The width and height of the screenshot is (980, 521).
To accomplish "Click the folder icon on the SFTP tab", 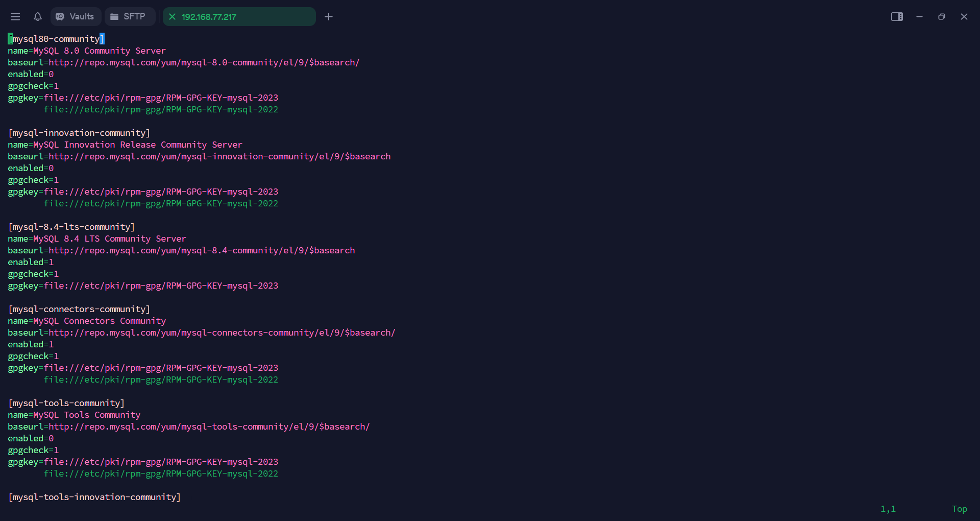I will tap(114, 16).
